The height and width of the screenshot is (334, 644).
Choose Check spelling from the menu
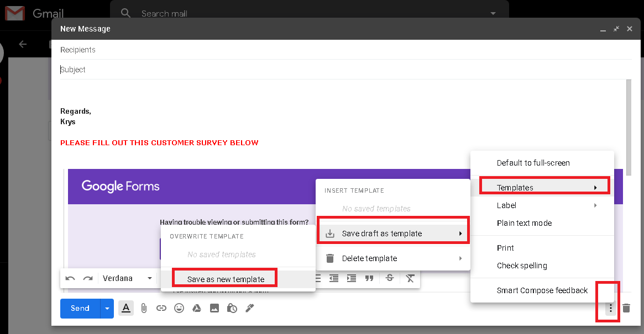tap(521, 266)
